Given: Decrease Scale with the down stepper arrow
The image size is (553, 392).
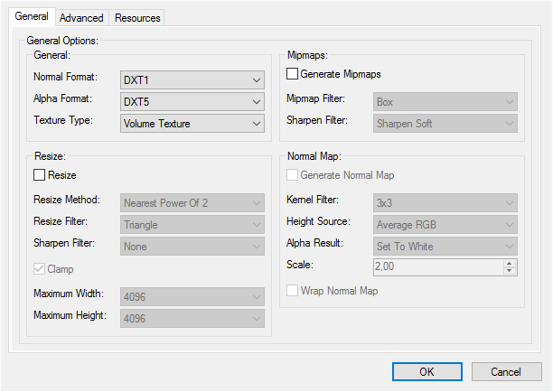Looking at the screenshot, I should (x=510, y=271).
